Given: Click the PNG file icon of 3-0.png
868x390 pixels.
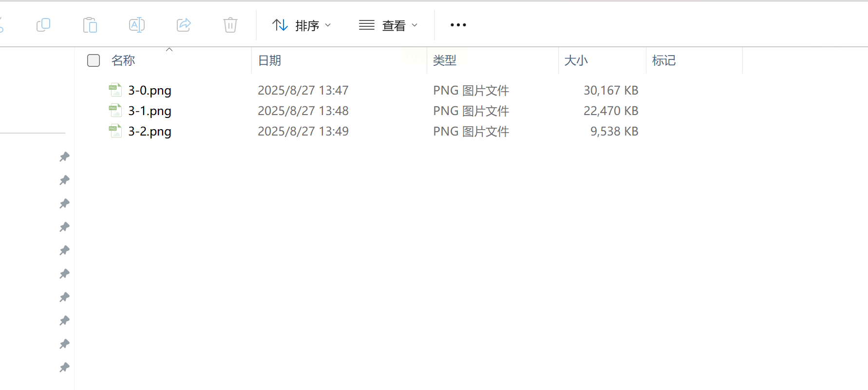Looking at the screenshot, I should tap(115, 90).
